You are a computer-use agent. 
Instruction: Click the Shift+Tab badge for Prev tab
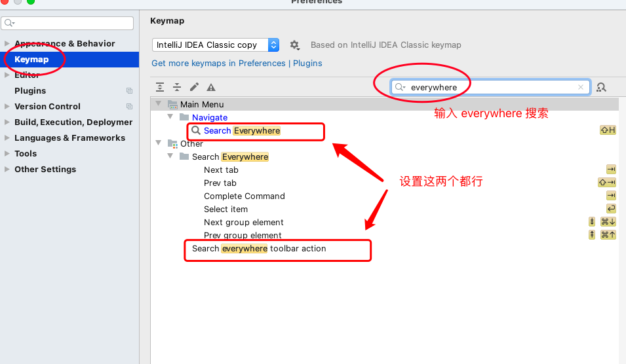pos(607,183)
